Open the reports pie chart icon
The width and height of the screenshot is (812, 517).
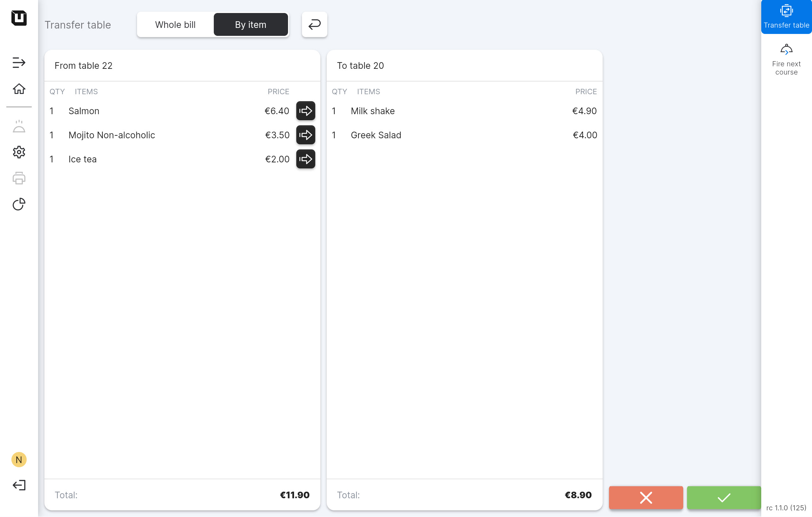[19, 204]
